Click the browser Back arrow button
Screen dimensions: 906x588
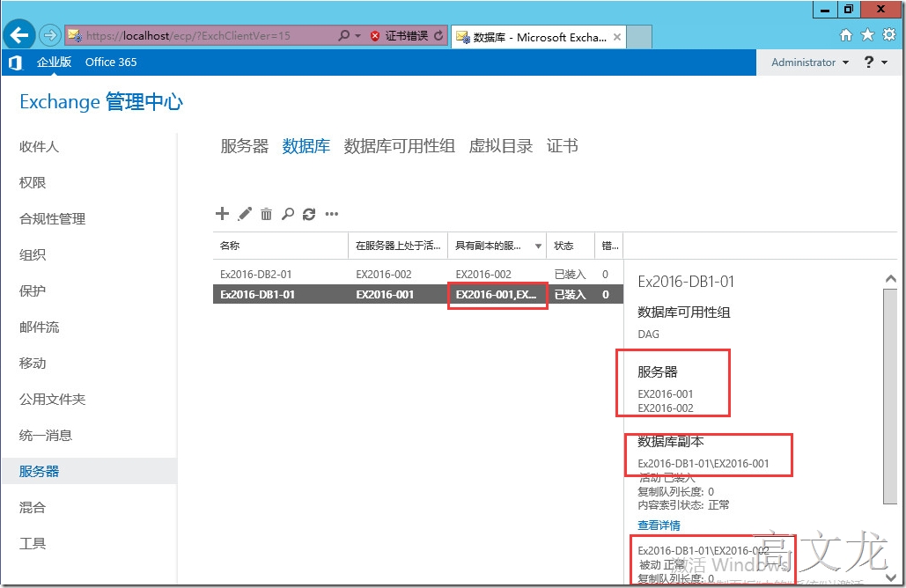pos(19,35)
